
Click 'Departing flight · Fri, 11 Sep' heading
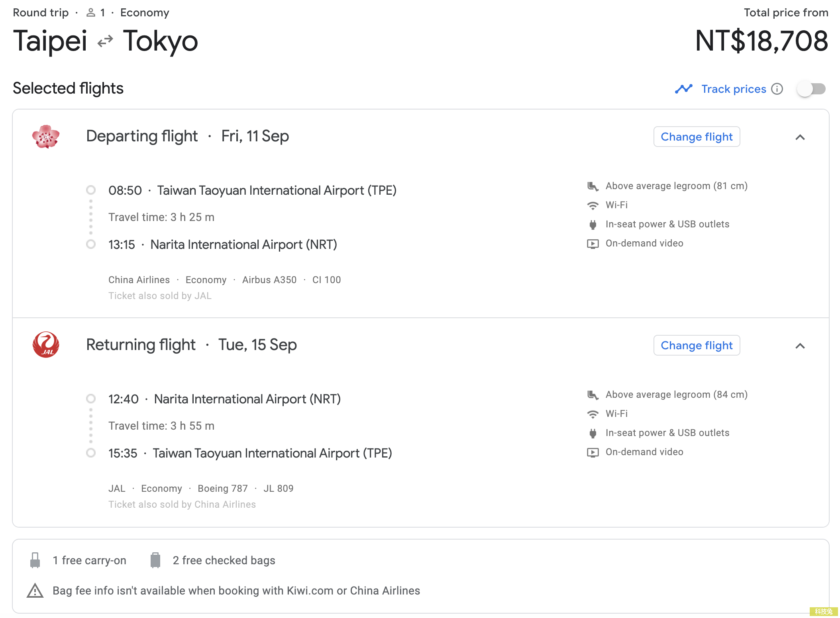pyautogui.click(x=187, y=136)
